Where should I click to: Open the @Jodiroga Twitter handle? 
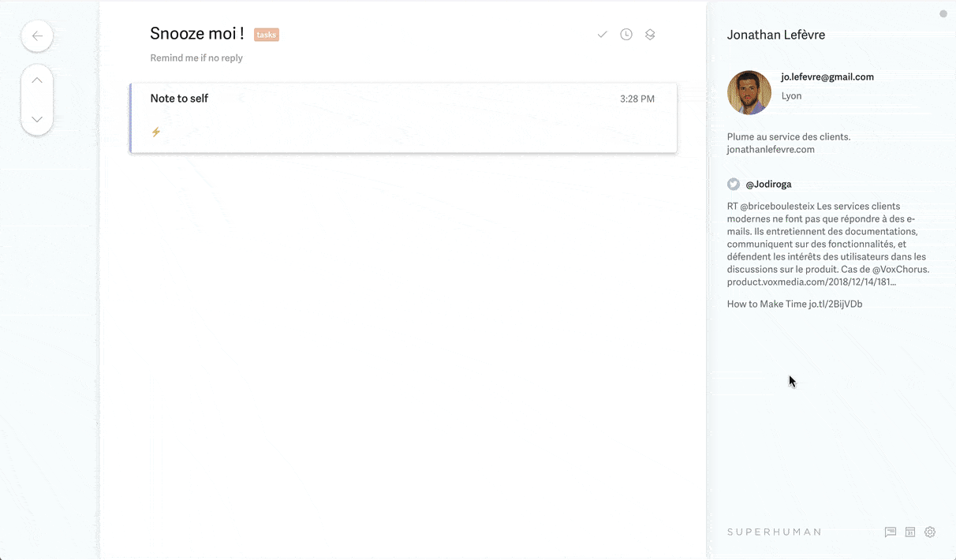768,184
